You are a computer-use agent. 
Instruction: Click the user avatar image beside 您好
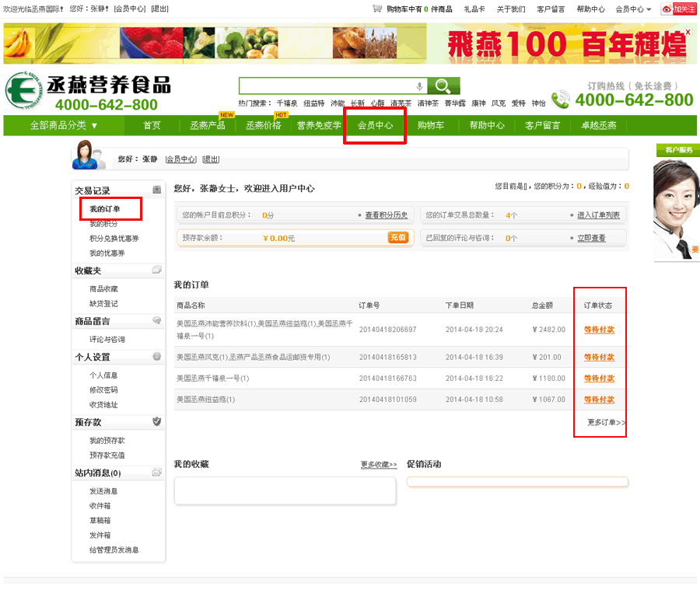(x=89, y=155)
